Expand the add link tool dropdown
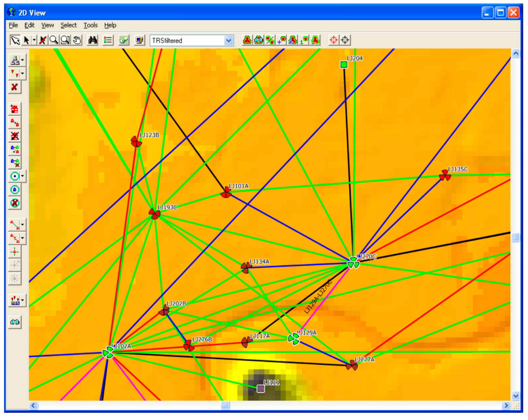Screen dimensions: 528x420 click(x=23, y=225)
